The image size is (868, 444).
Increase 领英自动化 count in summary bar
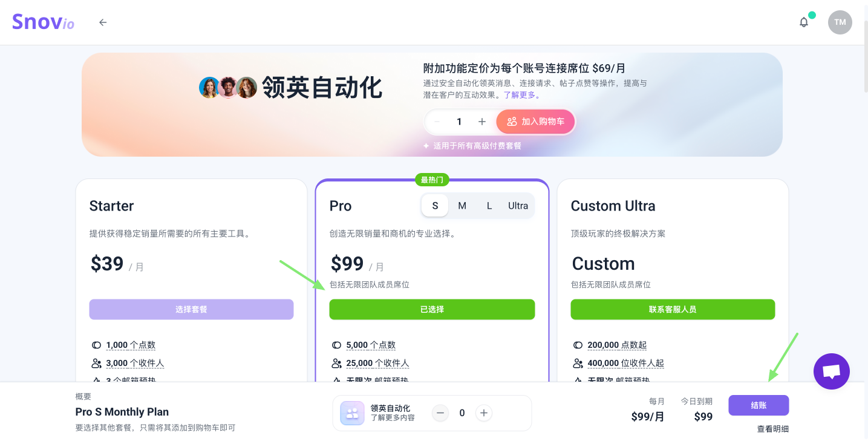483,413
